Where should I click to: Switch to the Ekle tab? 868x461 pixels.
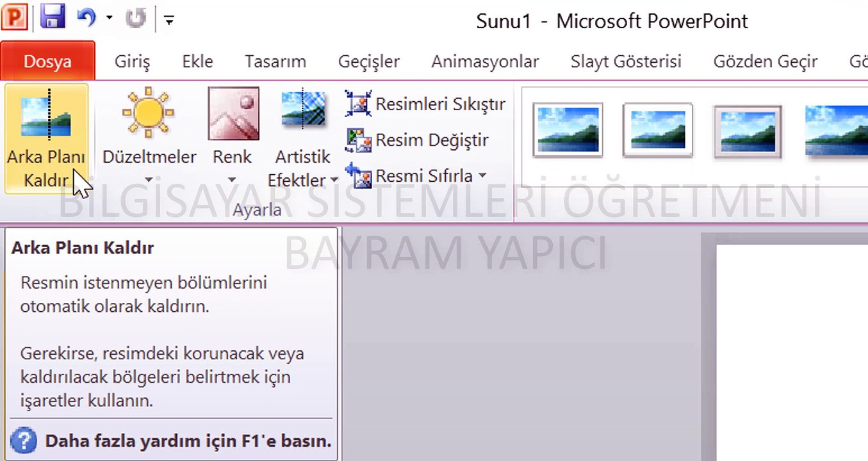197,62
